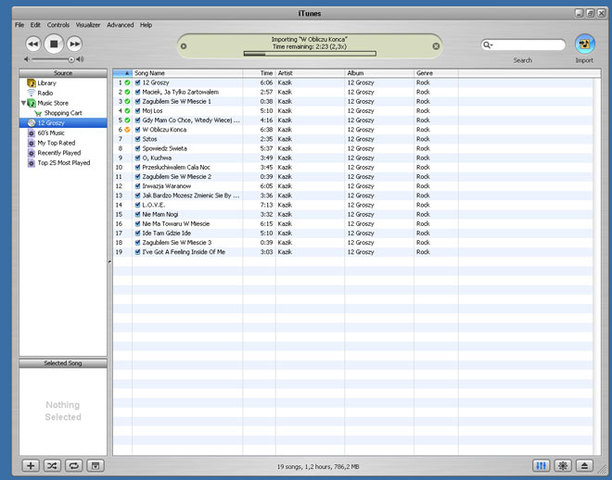Open the 60's Music smart playlist
612x480 pixels.
63,133
